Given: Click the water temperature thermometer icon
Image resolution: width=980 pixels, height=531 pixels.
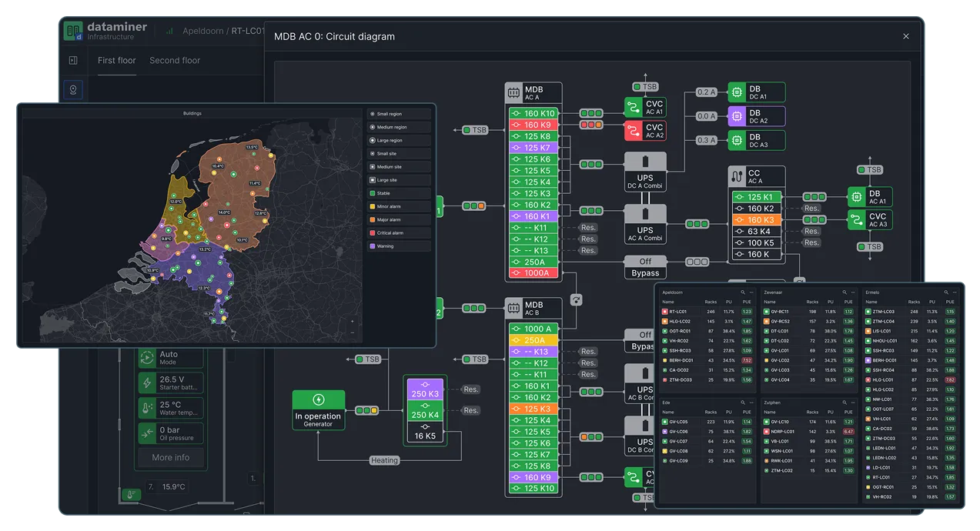Looking at the screenshot, I should coord(148,408).
